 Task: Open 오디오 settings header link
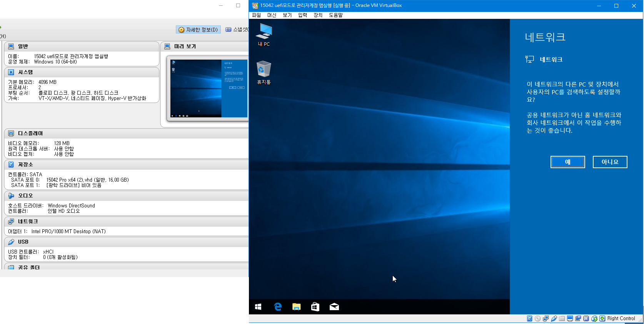pos(25,195)
